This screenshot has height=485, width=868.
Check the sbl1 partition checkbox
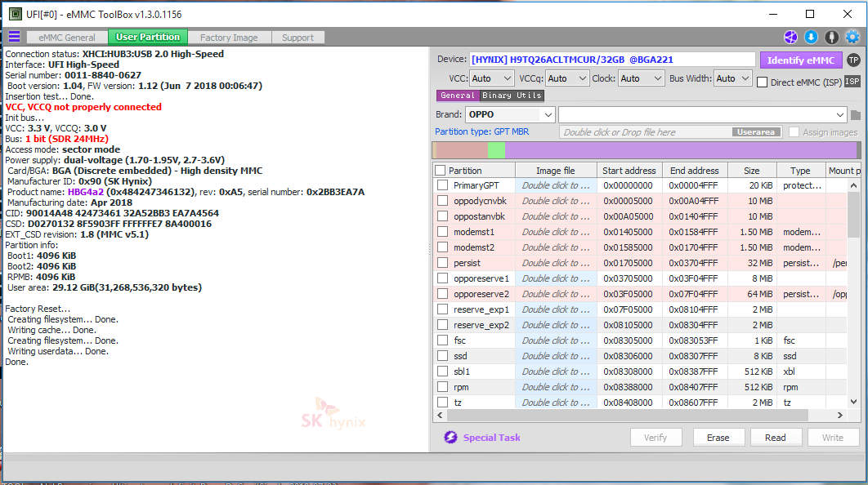click(x=442, y=371)
